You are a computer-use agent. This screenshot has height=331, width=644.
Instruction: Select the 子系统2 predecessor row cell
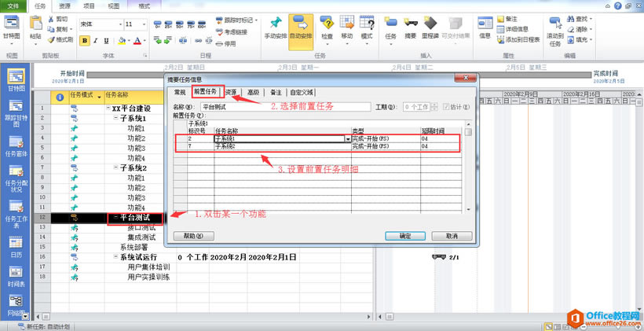[282, 146]
